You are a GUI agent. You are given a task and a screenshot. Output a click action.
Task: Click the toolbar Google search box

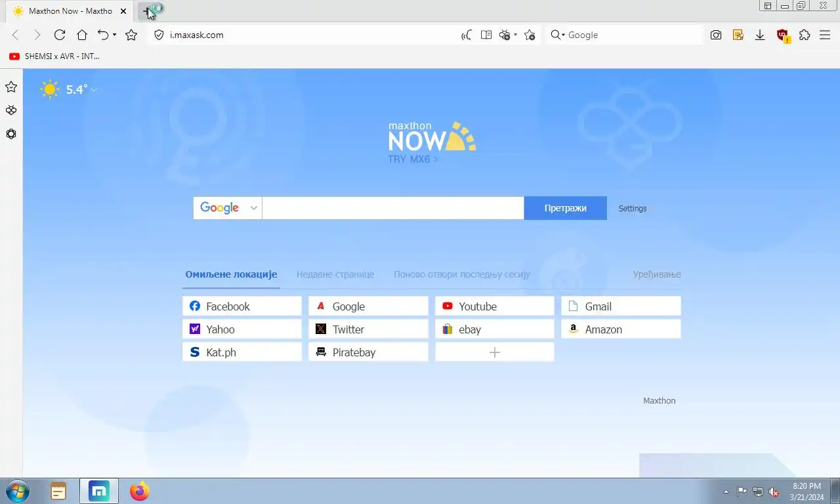tap(633, 35)
